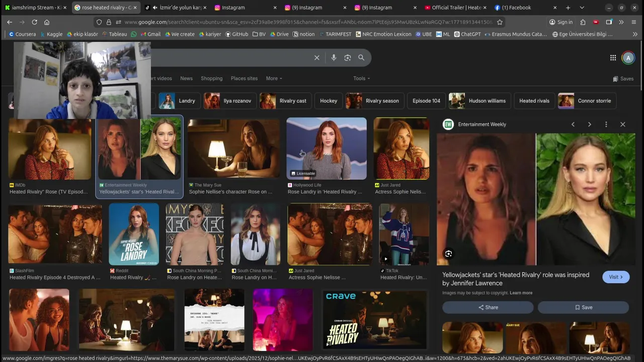Open Reddit Rose Landry poster thumbnail
The height and width of the screenshot is (362, 644).
134,234
